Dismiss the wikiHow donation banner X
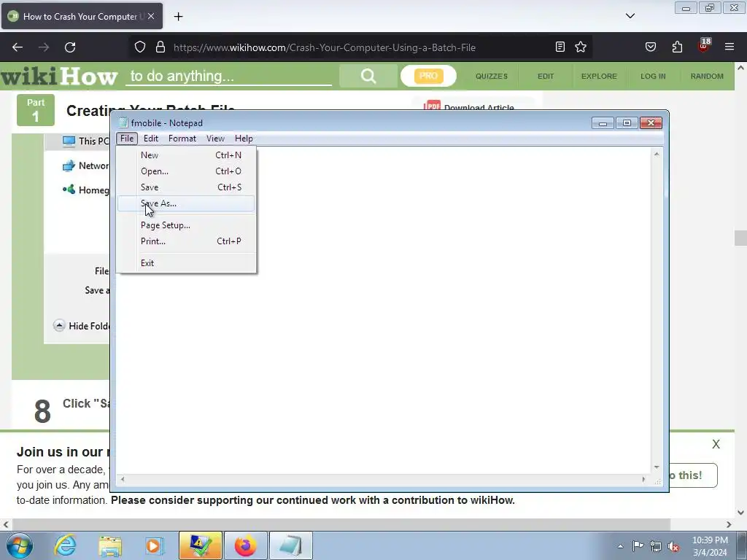 pos(716,444)
